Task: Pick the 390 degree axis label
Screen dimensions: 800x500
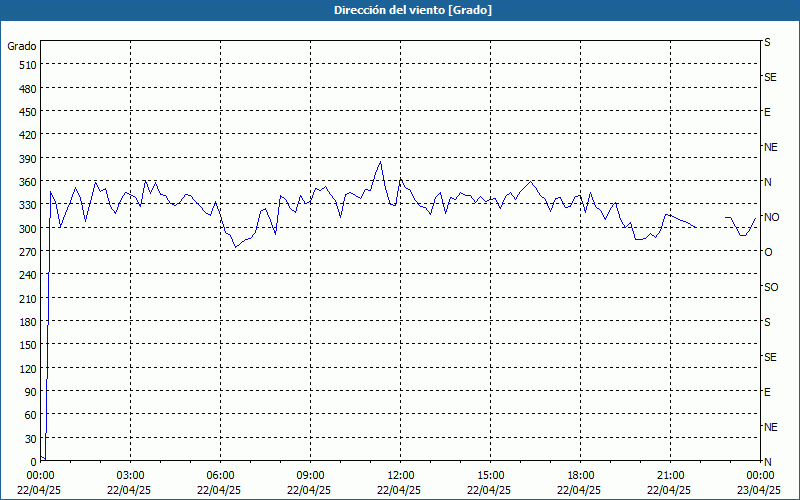Action: coord(29,159)
